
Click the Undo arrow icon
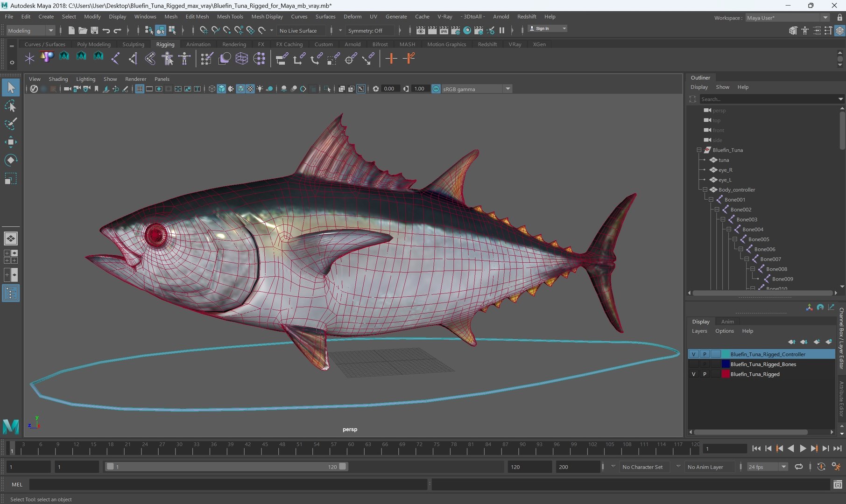[106, 30]
